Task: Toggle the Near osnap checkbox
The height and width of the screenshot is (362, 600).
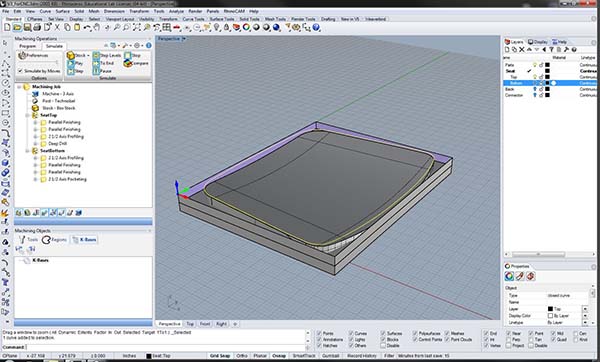Action: (509, 333)
